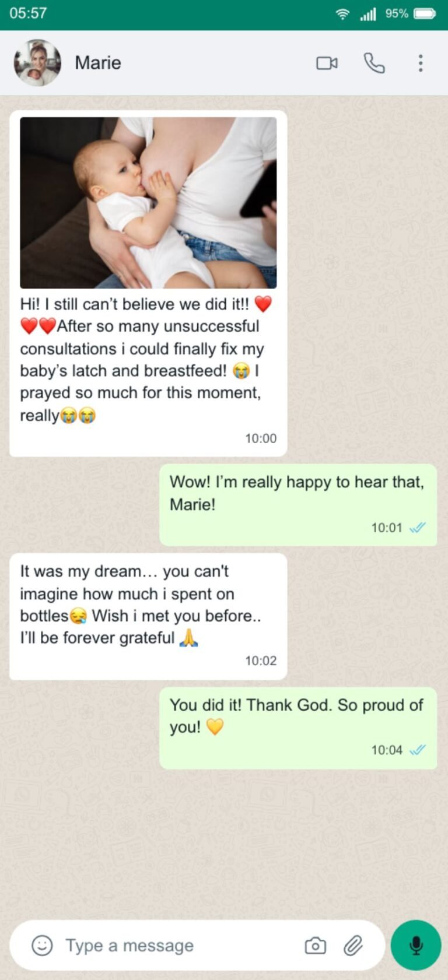
Task: Open Marie's profile picture
Action: 37,63
